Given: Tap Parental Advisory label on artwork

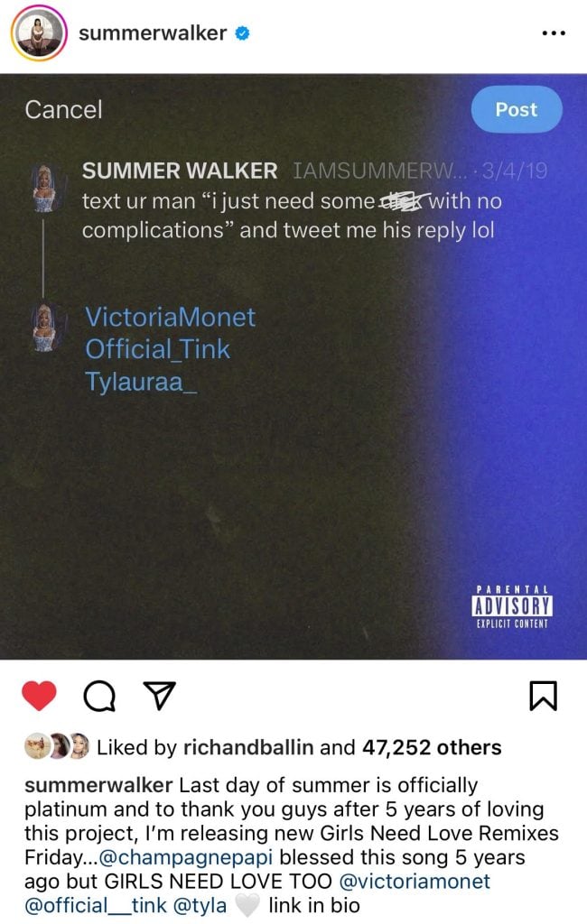Looking at the screenshot, I should pyautogui.click(x=512, y=606).
